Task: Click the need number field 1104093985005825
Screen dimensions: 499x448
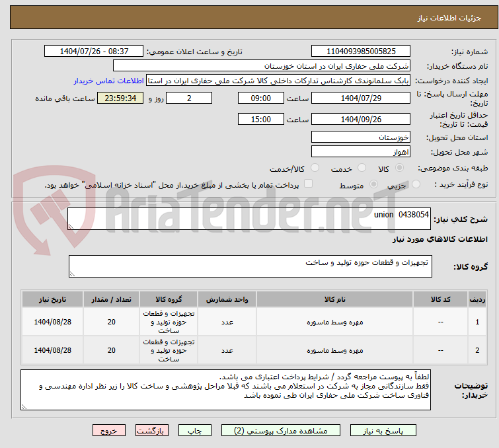Action: pyautogui.click(x=361, y=52)
